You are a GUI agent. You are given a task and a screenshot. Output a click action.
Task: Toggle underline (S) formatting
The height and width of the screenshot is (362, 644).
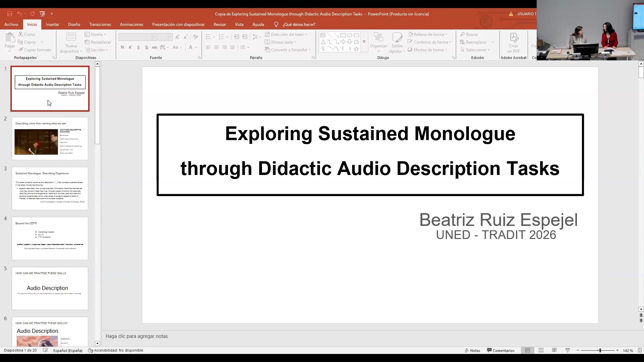pos(138,47)
